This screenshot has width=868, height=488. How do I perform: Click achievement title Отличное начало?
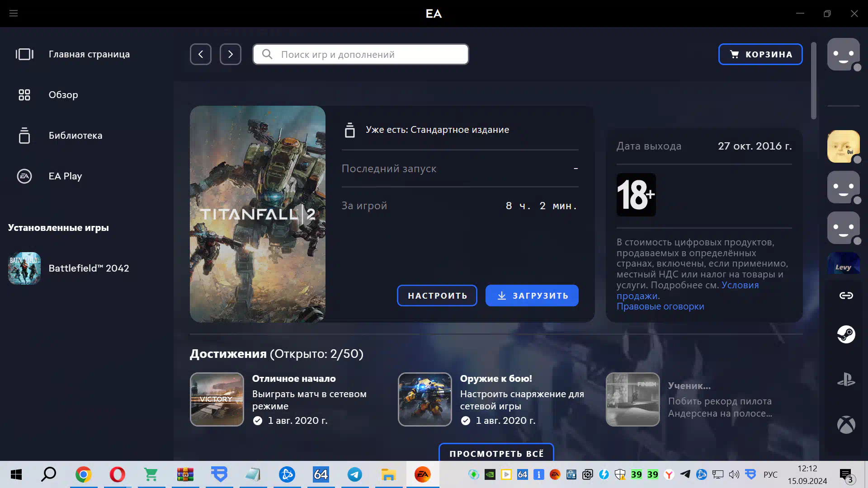click(x=294, y=379)
